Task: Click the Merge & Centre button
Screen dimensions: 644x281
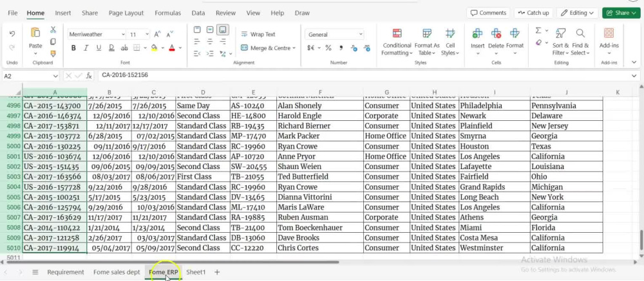Action: point(268,48)
